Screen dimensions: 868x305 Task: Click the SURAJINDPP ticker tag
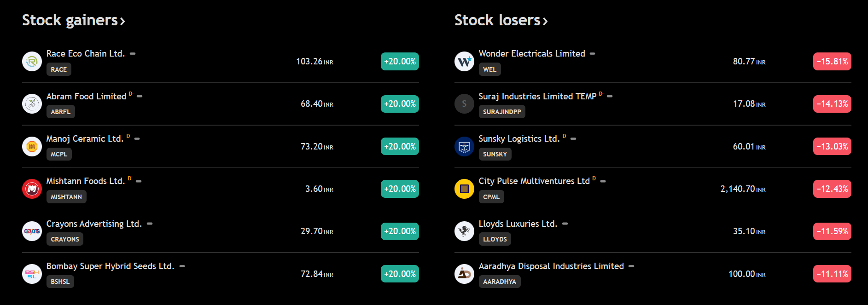[x=501, y=112]
